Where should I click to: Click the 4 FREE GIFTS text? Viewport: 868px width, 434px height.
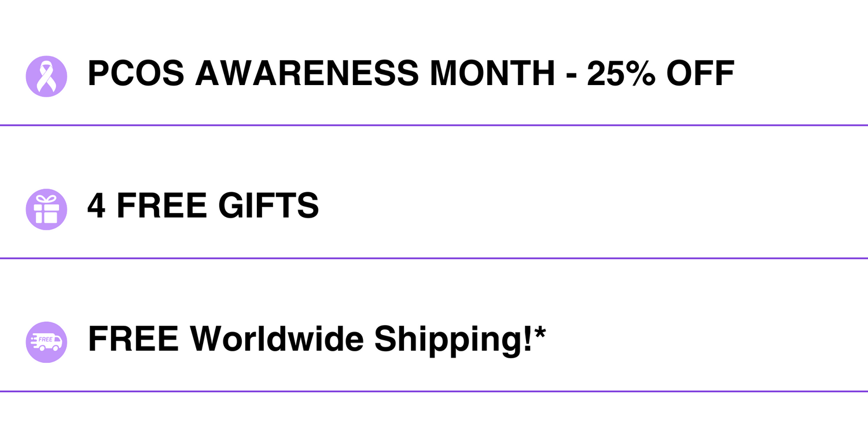[203, 207]
